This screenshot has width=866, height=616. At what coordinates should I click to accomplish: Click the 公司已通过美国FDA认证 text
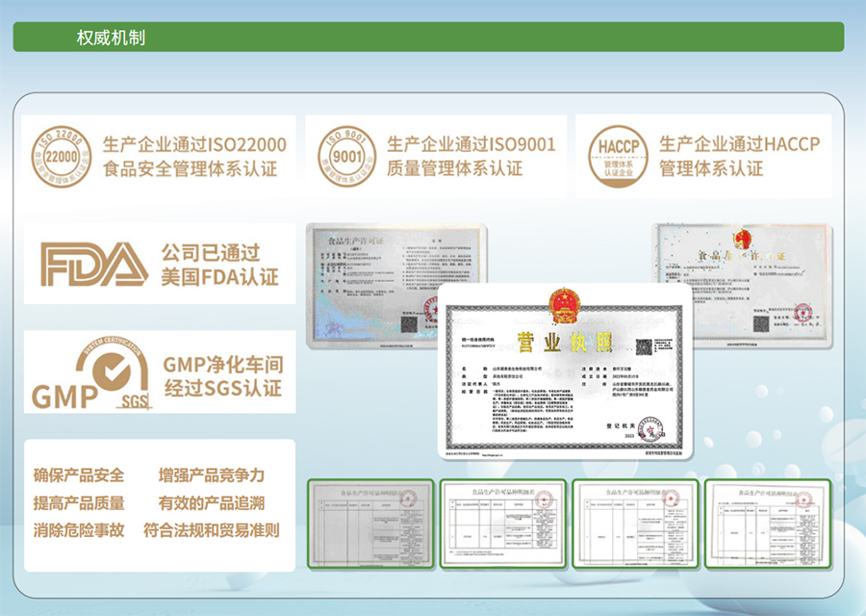221,265
